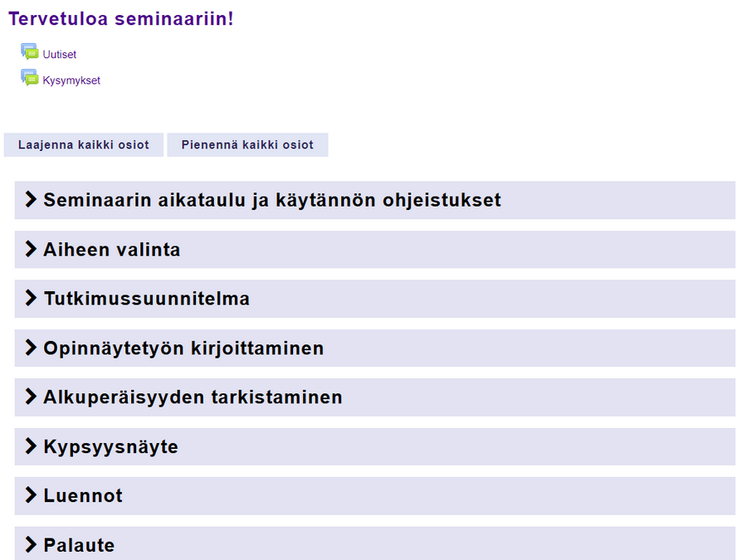The height and width of the screenshot is (560, 742).
Task: Select the Palaute section title
Action: (79, 546)
